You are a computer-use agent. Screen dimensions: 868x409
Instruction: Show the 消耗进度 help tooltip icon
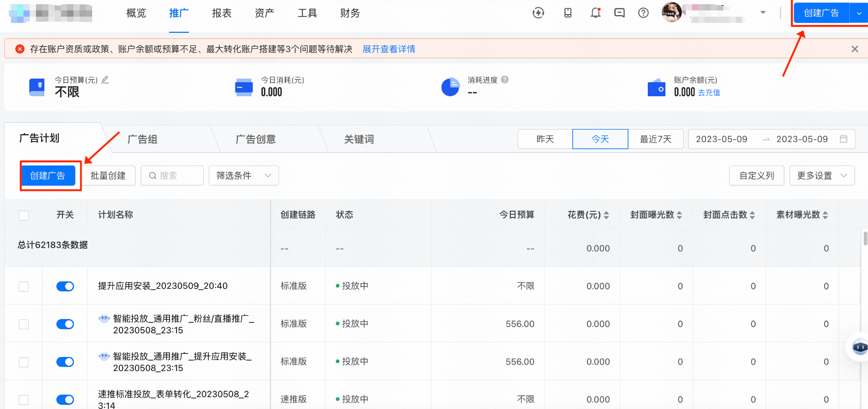[x=505, y=80]
